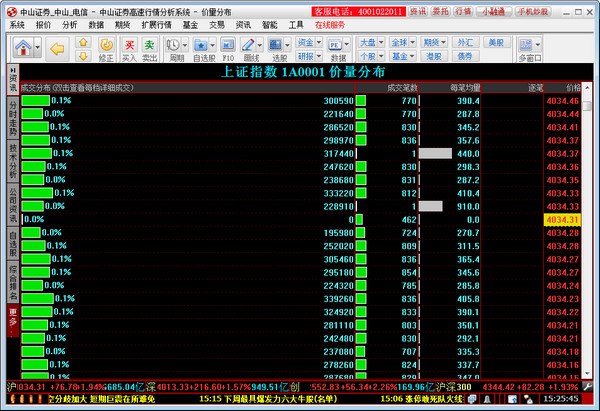The width and height of the screenshot is (600, 411).
Task: Expand the 大盘 market dropdown
Action: click(x=370, y=42)
